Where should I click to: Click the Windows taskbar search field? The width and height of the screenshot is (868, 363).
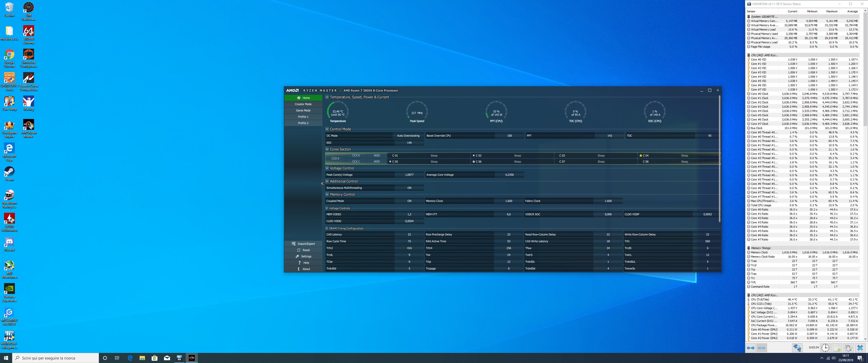click(56, 358)
